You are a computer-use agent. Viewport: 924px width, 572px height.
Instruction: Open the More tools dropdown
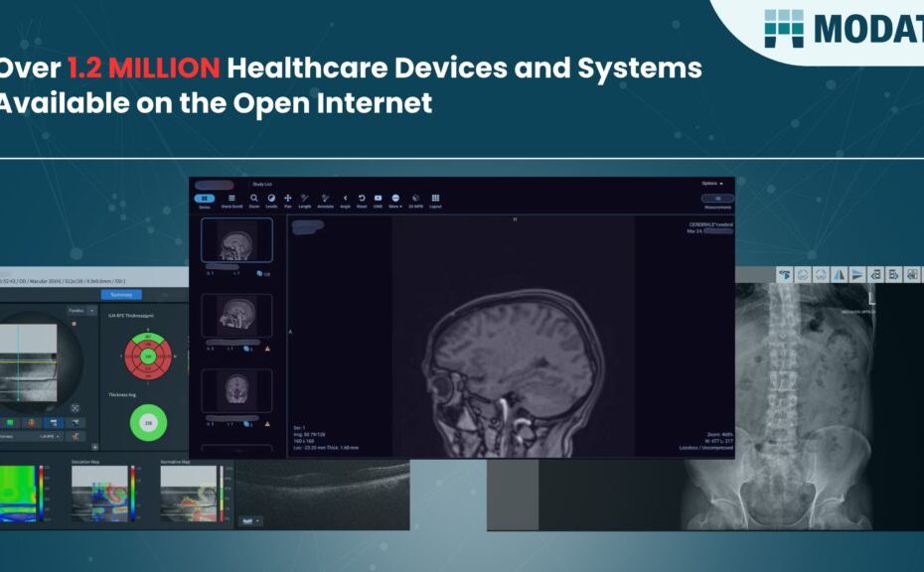coord(395,201)
